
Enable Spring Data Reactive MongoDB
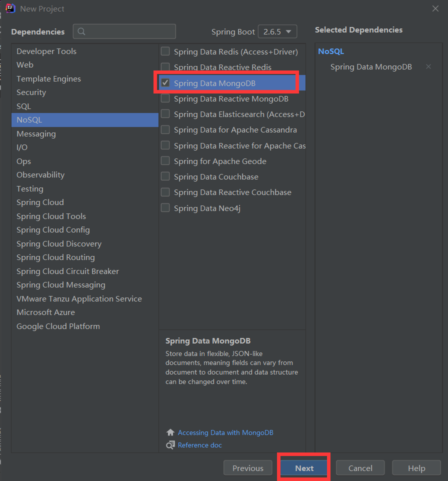(x=165, y=98)
